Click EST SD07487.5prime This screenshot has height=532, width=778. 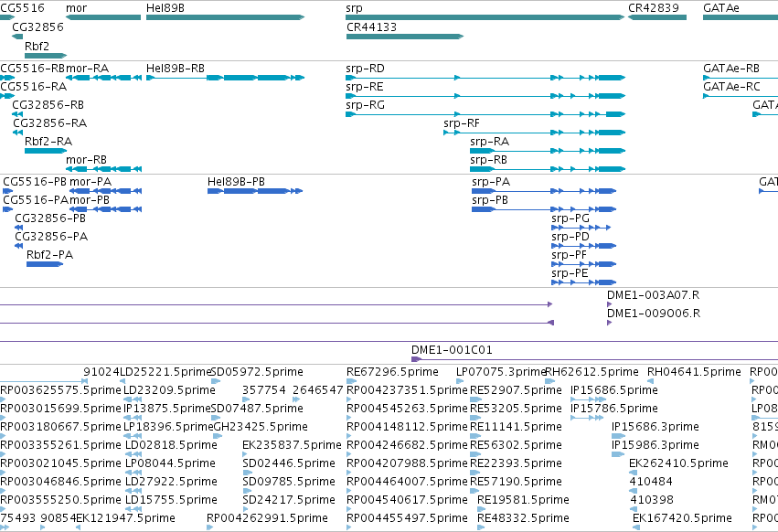[257, 409]
